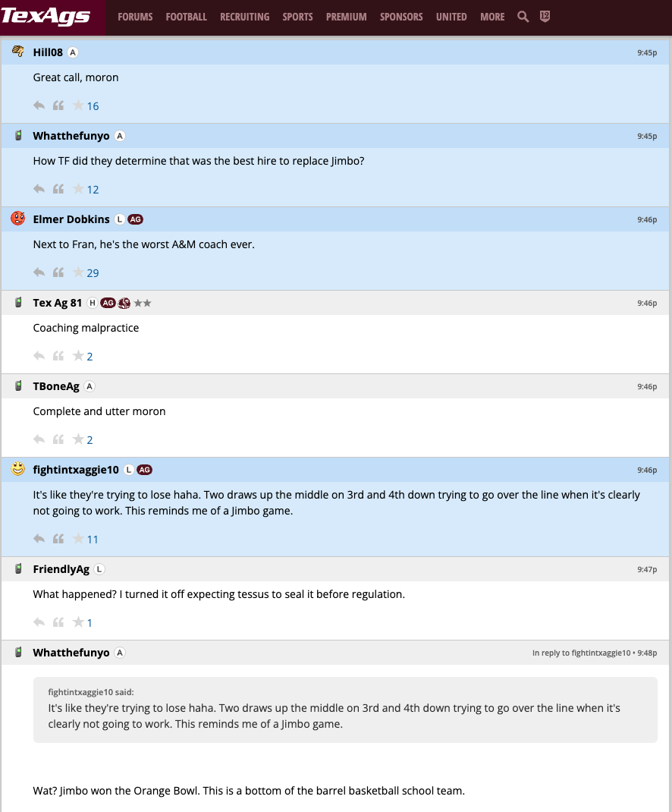This screenshot has width=672, height=812.
Task: Click the TexAgs logo
Action: point(47,17)
